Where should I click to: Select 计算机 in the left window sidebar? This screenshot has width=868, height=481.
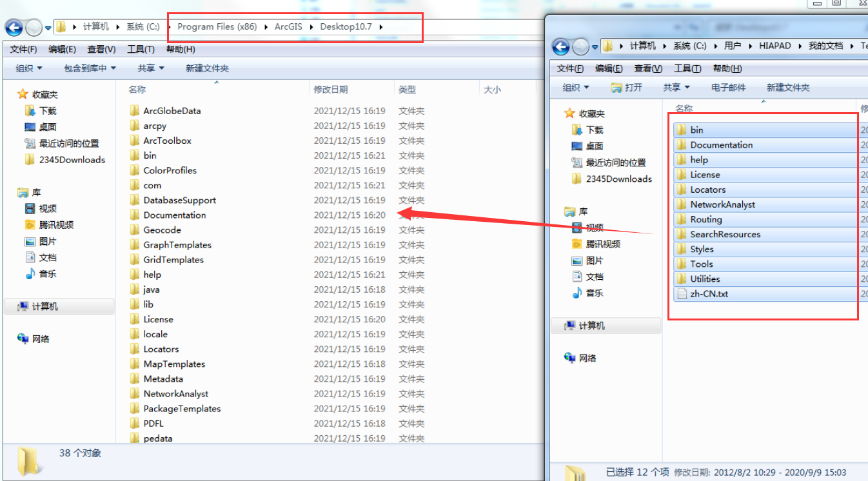pos(59,306)
